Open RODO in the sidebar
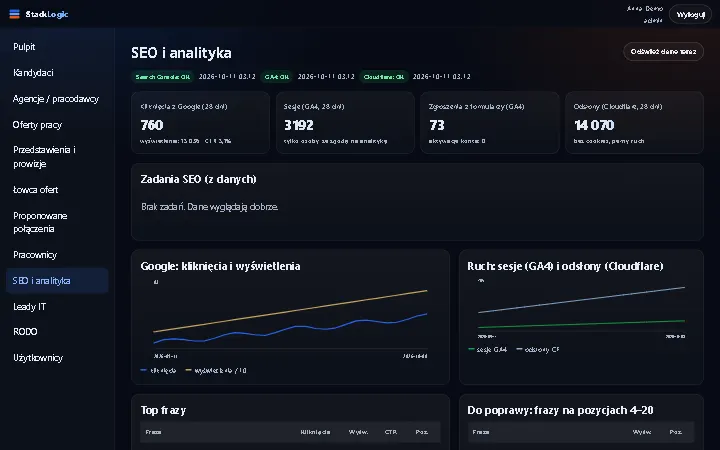The image size is (720, 450). click(57, 332)
